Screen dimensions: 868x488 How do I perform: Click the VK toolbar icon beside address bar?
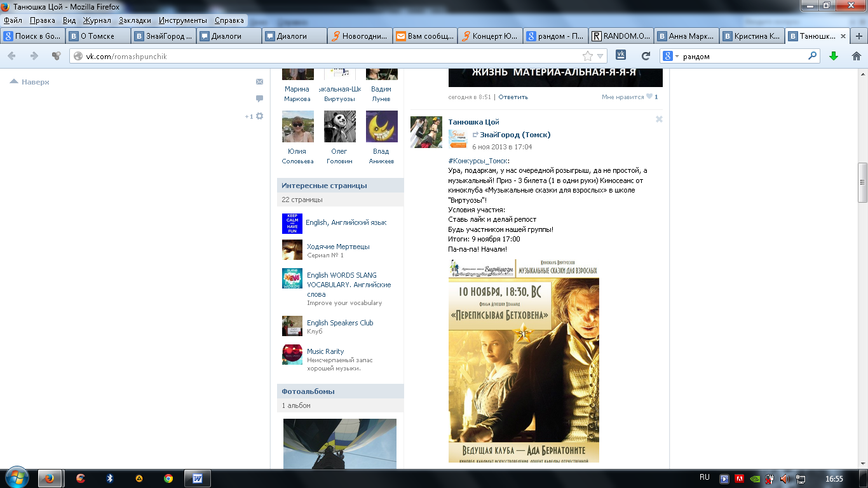(x=621, y=55)
